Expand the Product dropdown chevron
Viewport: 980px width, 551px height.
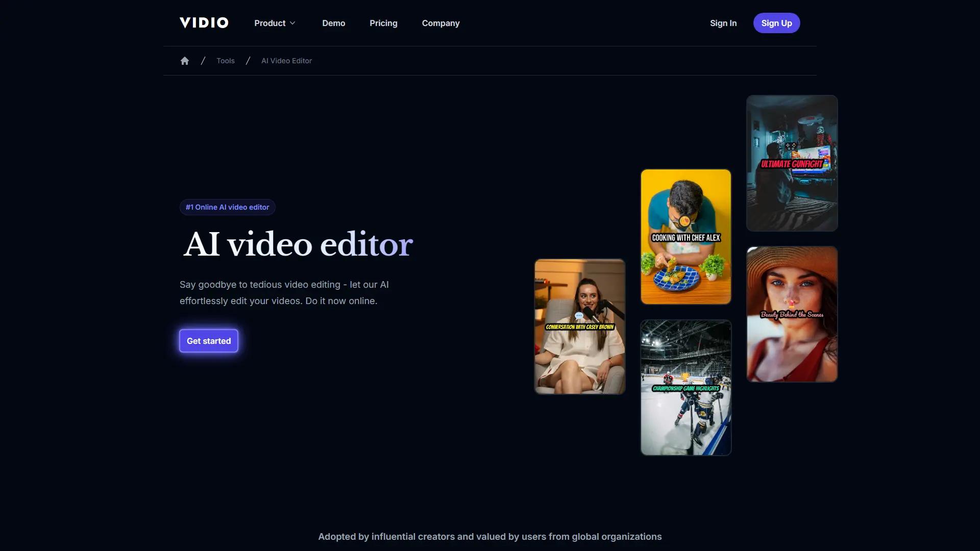[293, 23]
